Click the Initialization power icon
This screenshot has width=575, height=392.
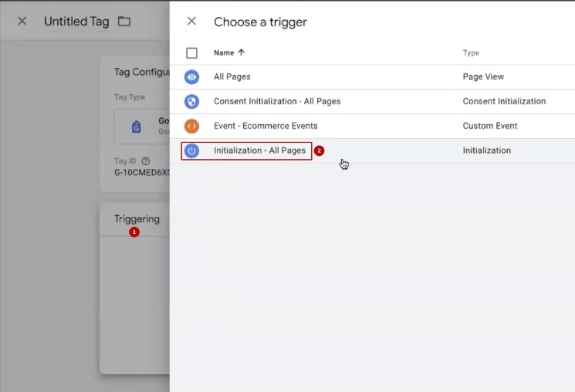(191, 150)
